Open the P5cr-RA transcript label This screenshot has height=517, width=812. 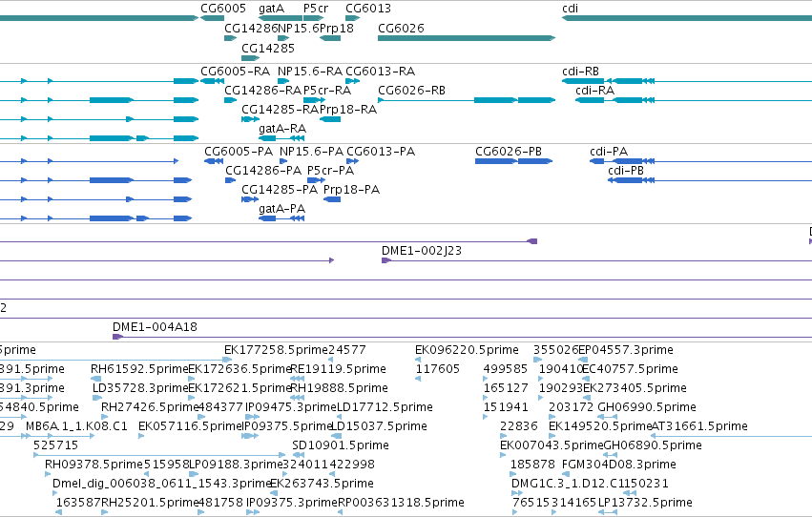(327, 90)
